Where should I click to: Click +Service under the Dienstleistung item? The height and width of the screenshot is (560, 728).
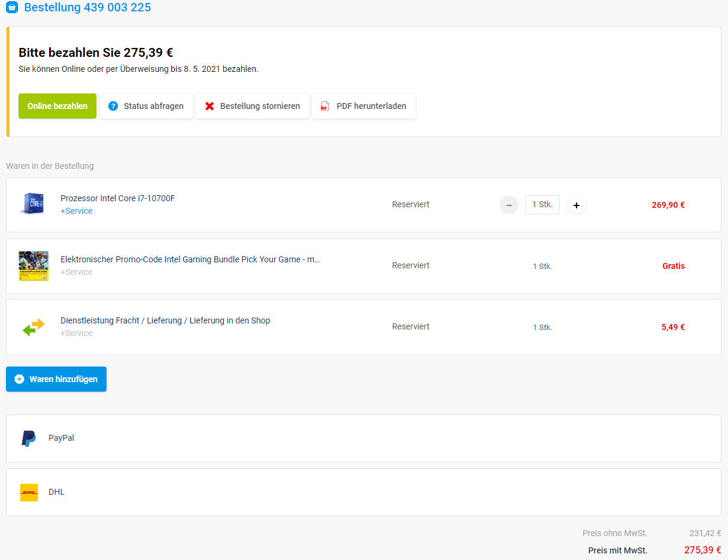(x=77, y=333)
